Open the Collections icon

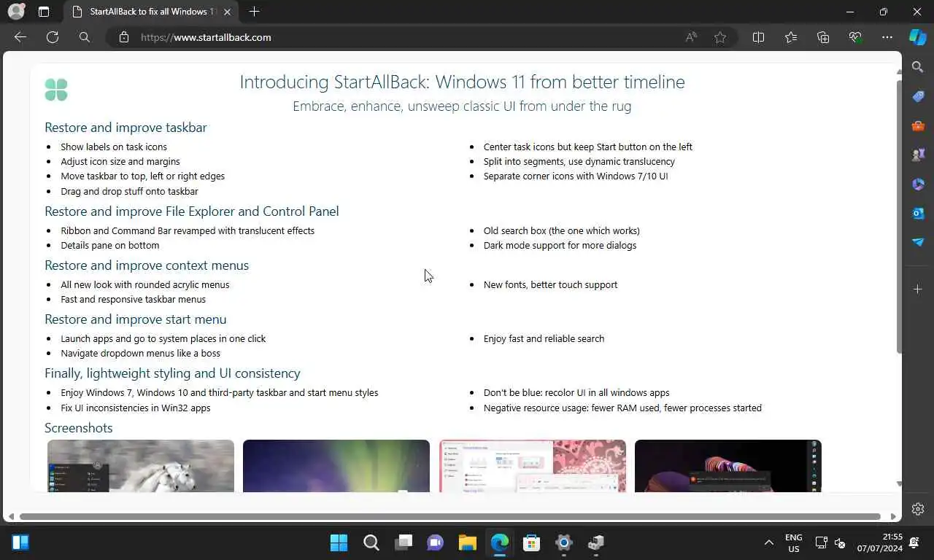[x=823, y=37]
